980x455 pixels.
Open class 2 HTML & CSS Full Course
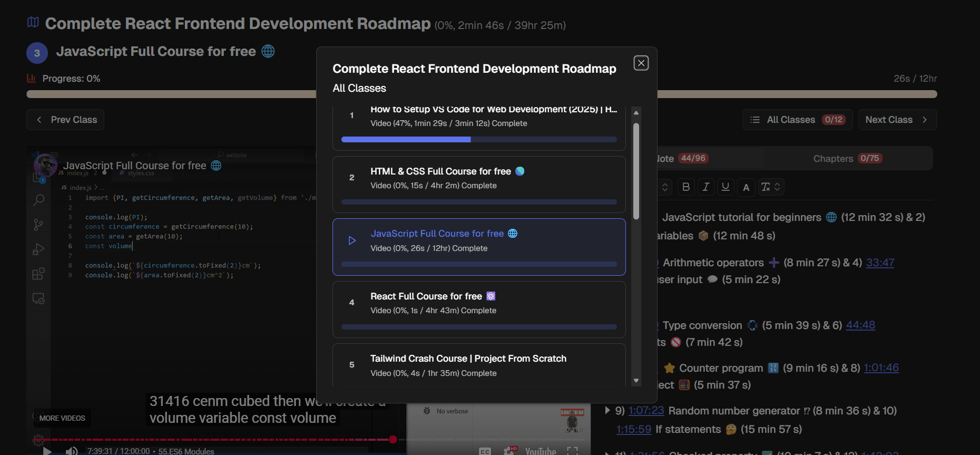point(479,185)
